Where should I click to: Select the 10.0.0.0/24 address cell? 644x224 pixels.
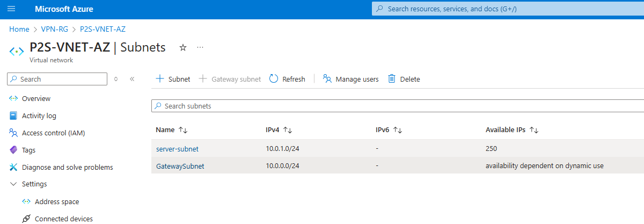coord(282,166)
